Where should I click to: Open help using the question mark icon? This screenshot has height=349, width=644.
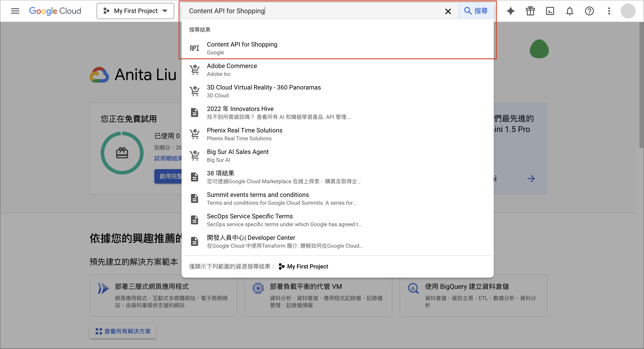589,11
